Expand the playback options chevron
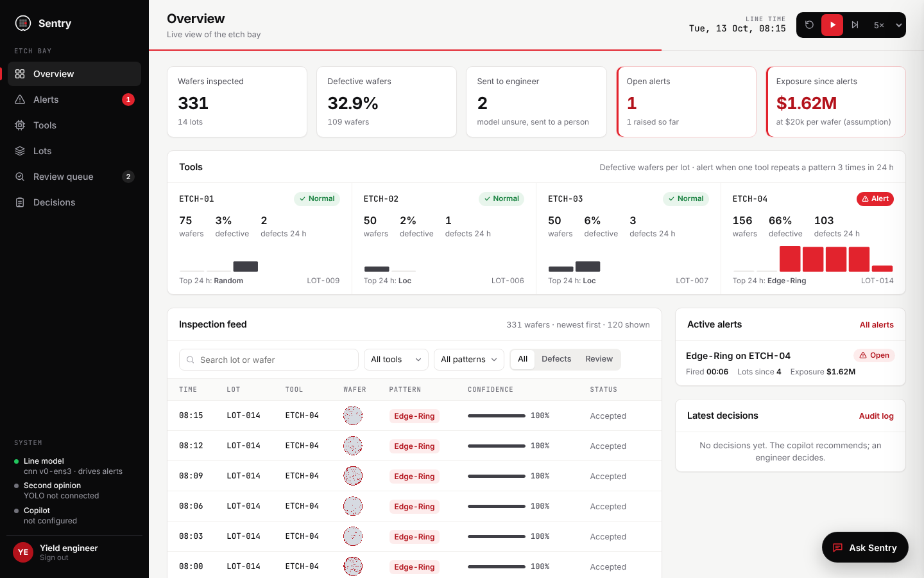The image size is (924, 578). point(899,25)
